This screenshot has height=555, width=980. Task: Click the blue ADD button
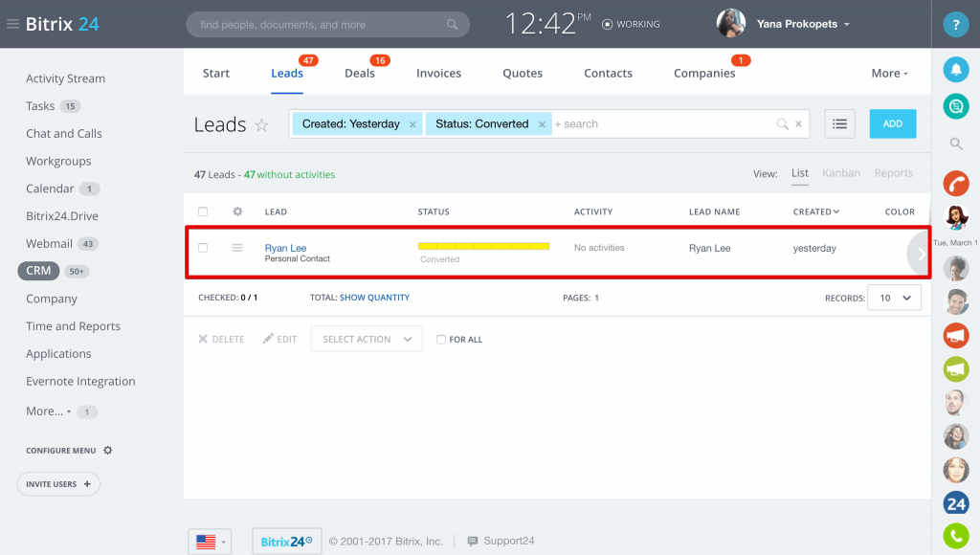pyautogui.click(x=893, y=123)
